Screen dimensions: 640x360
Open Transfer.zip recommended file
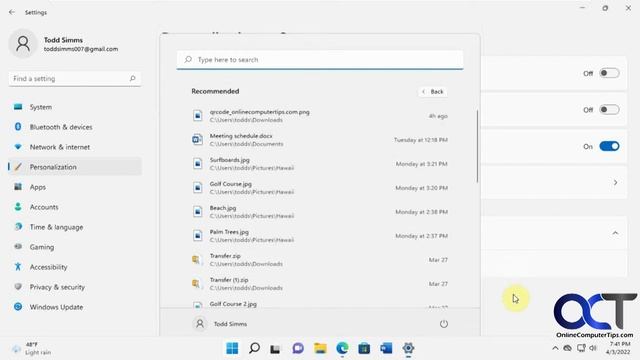coord(320,260)
